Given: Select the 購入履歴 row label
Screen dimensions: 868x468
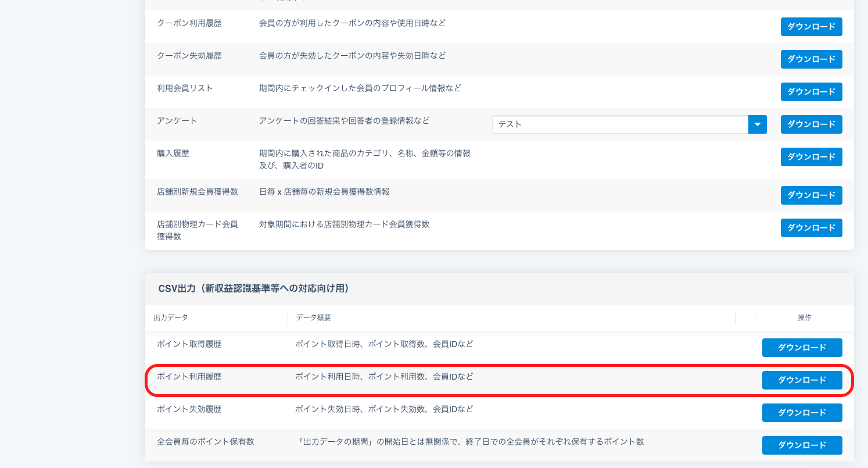Looking at the screenshot, I should coord(173,153).
